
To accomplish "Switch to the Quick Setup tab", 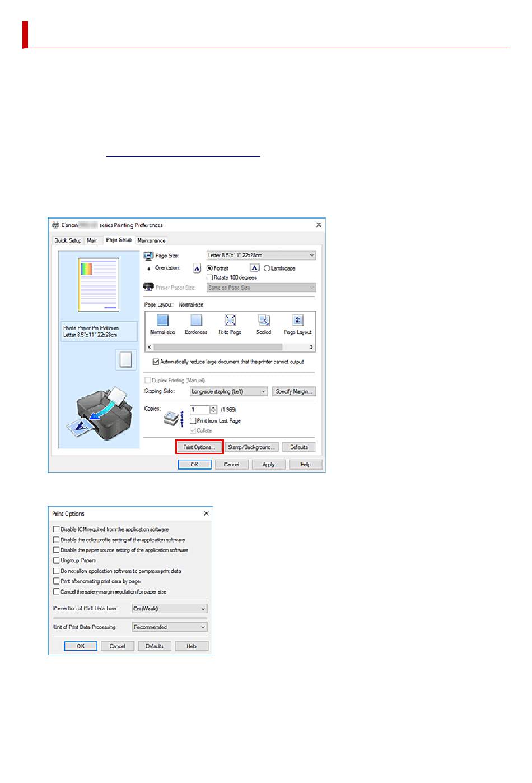I will pyautogui.click(x=68, y=241).
